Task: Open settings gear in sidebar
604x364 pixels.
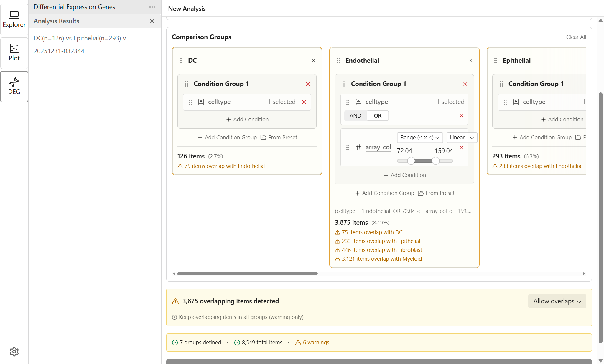Action: coord(14,351)
